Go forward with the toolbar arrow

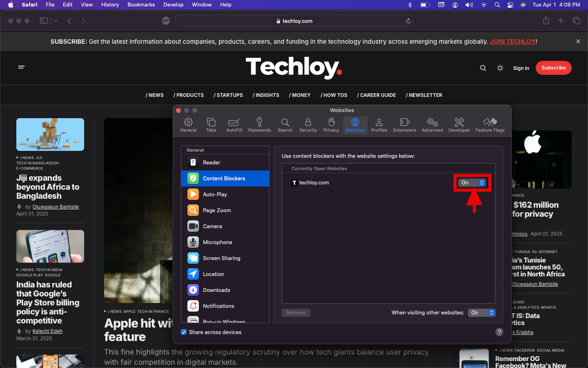pyautogui.click(x=84, y=21)
